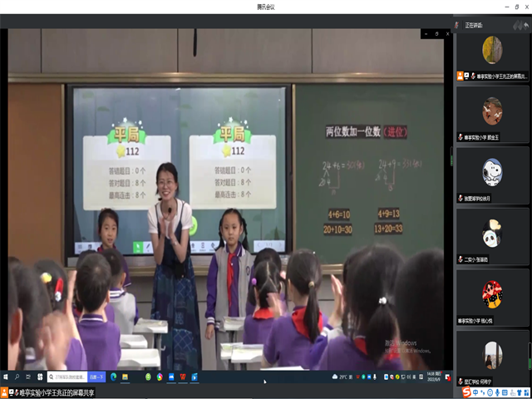Screen dimensions: 532x399
Task: Minimize the inner shared video window
Action: (x=426, y=33)
